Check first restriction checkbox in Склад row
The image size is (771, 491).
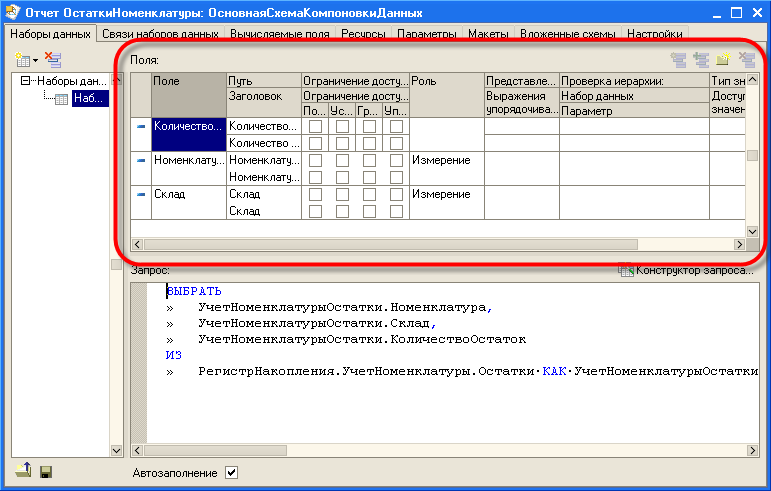click(x=315, y=194)
